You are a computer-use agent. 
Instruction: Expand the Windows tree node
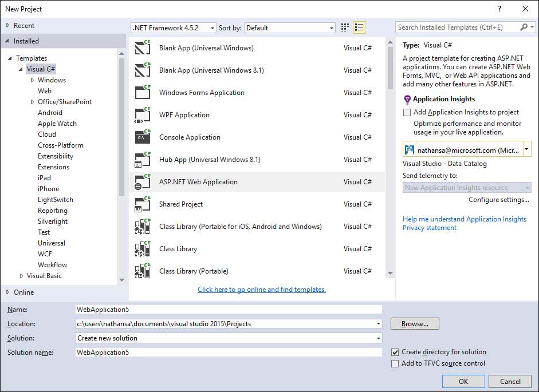33,80
